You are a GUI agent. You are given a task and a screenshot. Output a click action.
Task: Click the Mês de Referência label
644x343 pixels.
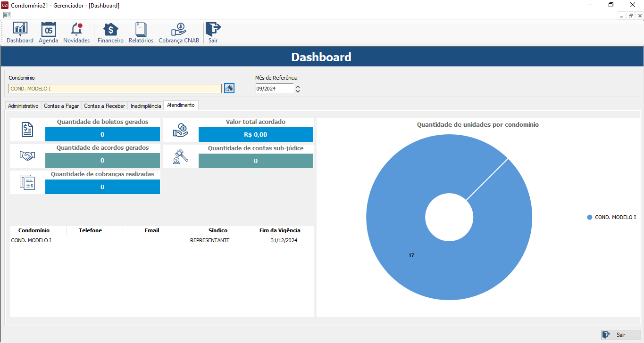pos(276,78)
